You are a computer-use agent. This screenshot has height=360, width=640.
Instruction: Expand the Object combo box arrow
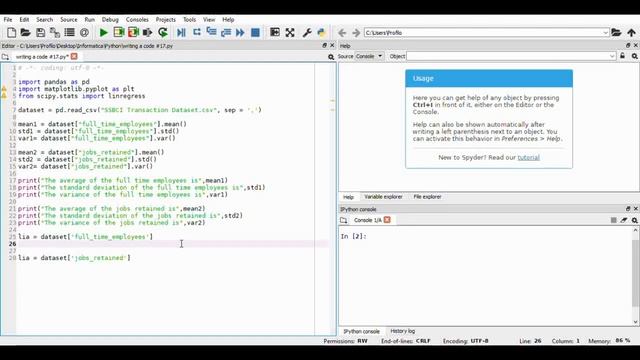click(x=612, y=56)
